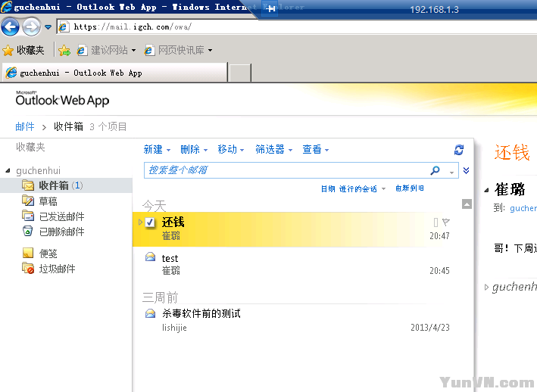Image resolution: width=537 pixels, height=392 pixels.
Task: Click the deleted items recycle bin icon
Action: pyautogui.click(x=28, y=232)
